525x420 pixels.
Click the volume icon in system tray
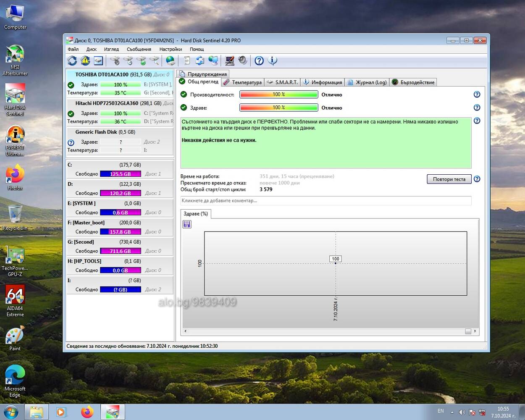(x=462, y=412)
